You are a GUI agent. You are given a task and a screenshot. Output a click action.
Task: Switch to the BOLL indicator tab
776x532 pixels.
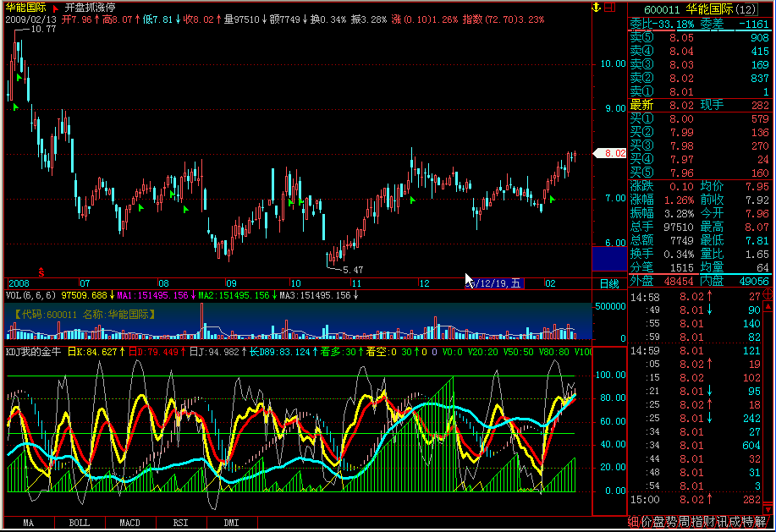[80, 523]
